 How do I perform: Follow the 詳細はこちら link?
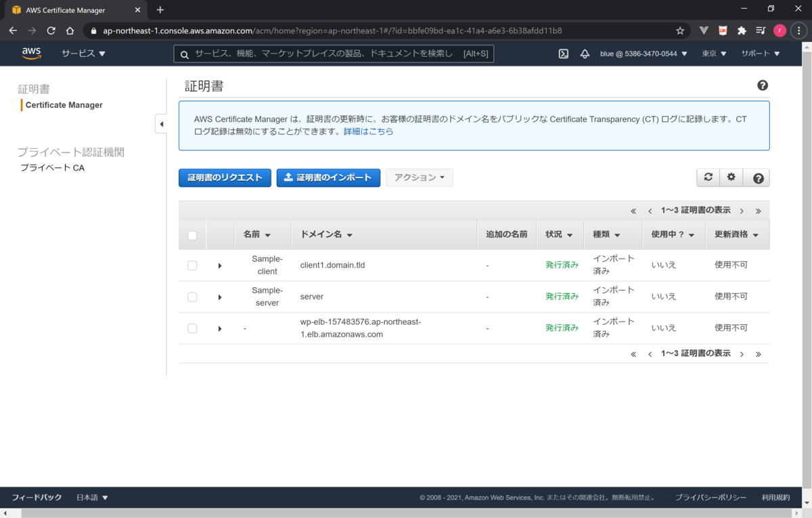(x=368, y=131)
